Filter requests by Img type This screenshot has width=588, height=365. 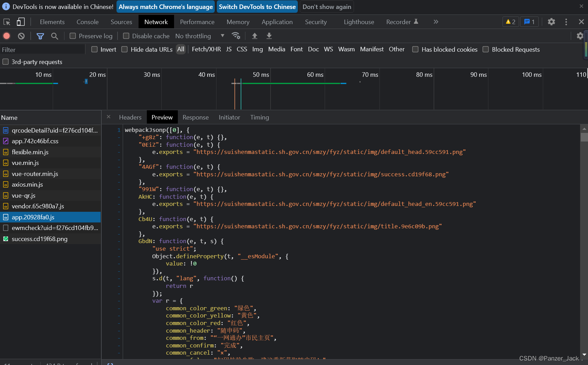pyautogui.click(x=257, y=49)
